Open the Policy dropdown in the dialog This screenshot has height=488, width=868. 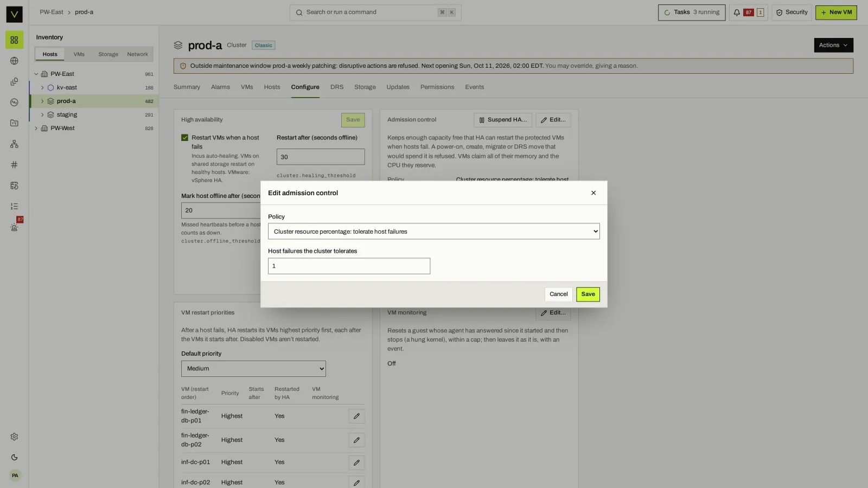tap(433, 232)
